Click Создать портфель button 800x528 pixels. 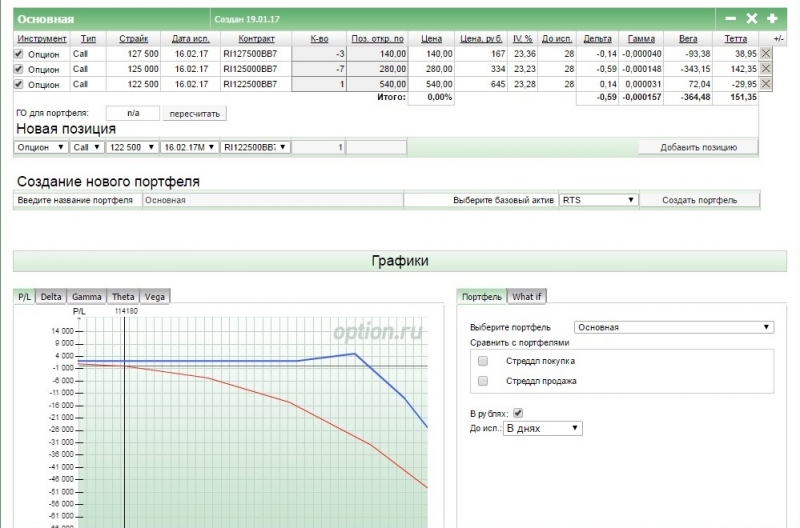[699, 200]
